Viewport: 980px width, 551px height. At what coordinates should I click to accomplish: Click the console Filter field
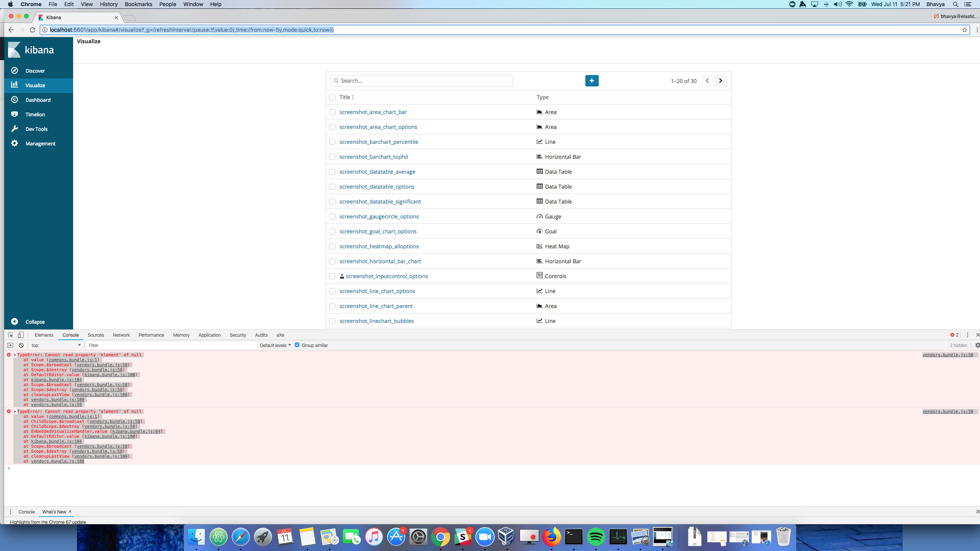pyautogui.click(x=171, y=345)
